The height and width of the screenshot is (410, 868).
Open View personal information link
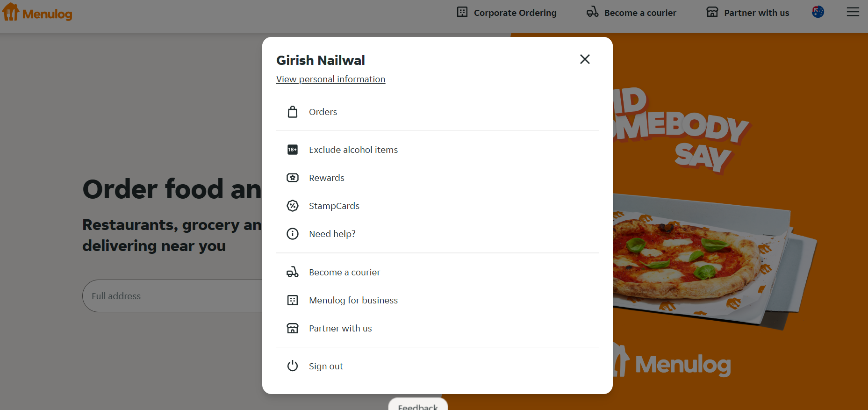pos(331,79)
